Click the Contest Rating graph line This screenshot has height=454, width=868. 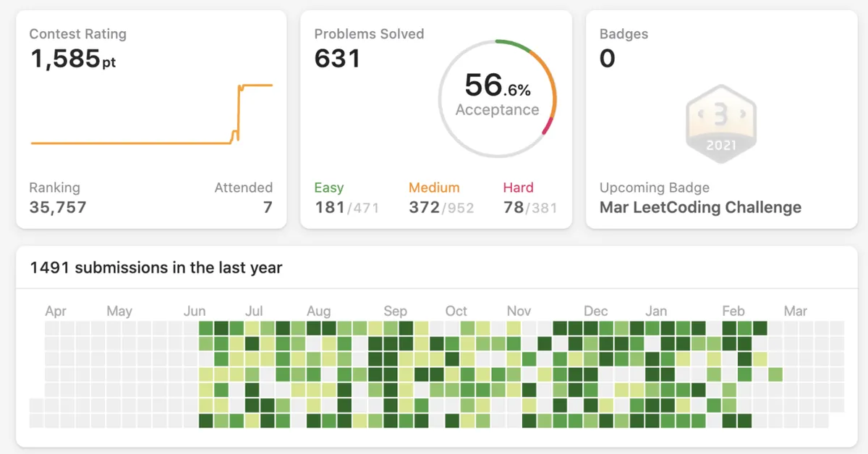130,144
